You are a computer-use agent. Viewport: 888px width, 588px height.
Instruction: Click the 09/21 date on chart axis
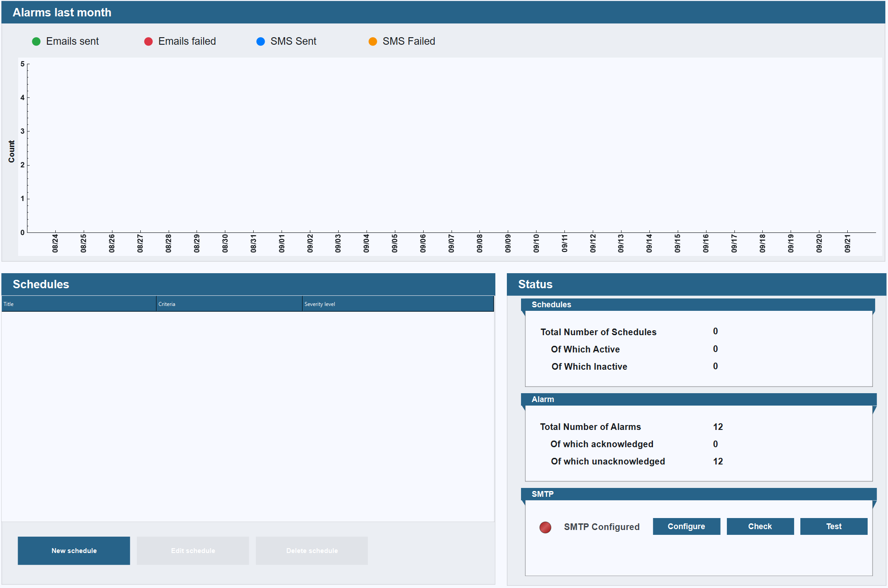847,244
